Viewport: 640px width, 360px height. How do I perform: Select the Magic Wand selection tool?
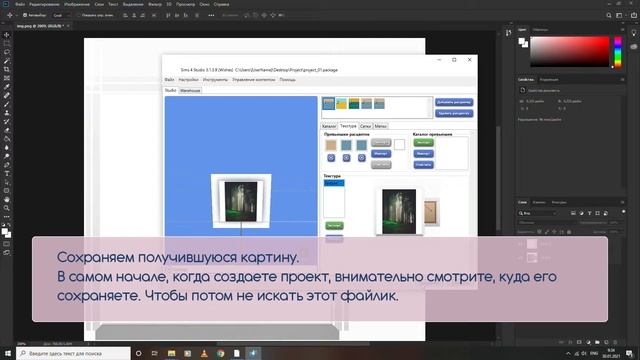[7, 61]
